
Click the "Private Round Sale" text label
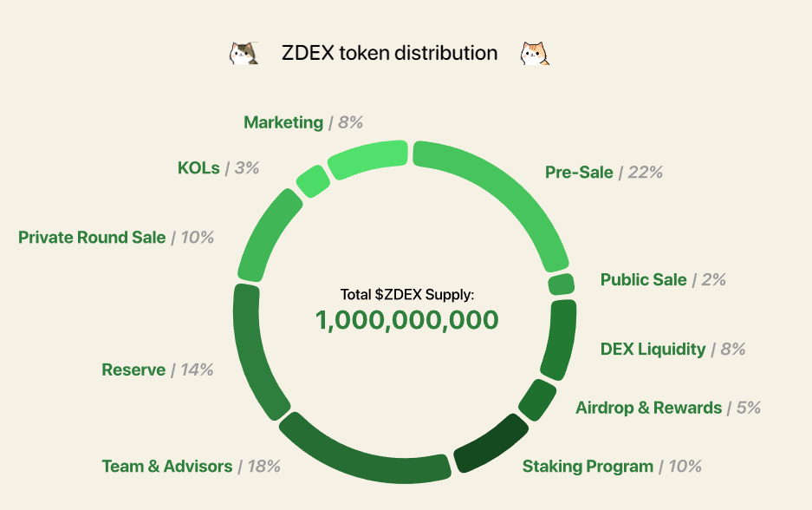click(x=92, y=237)
